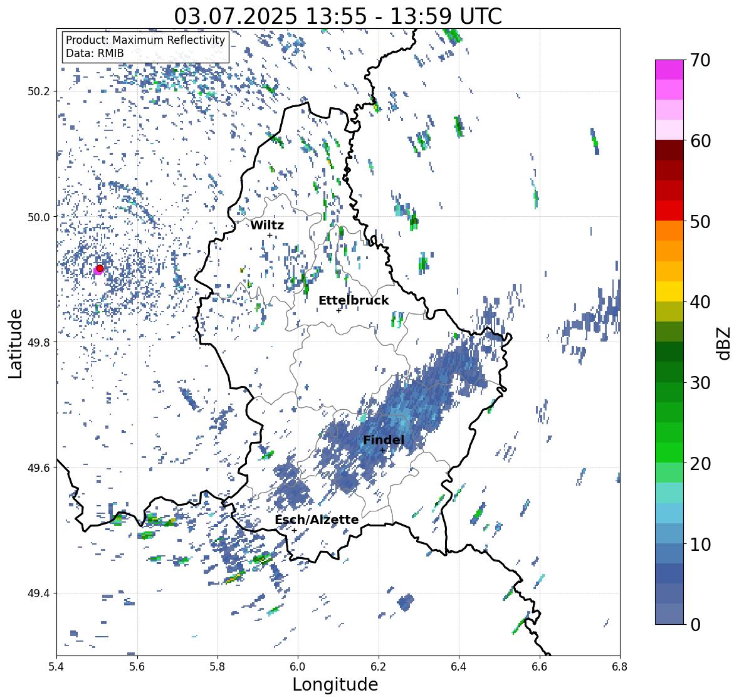Click the colorbar tick label 0
The height and width of the screenshot is (700, 739).
[696, 625]
